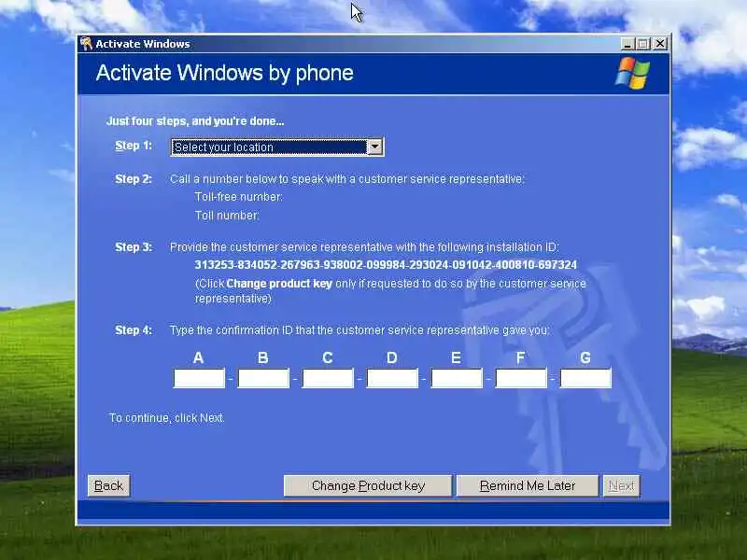Click confirmation ID field E

[x=457, y=378]
